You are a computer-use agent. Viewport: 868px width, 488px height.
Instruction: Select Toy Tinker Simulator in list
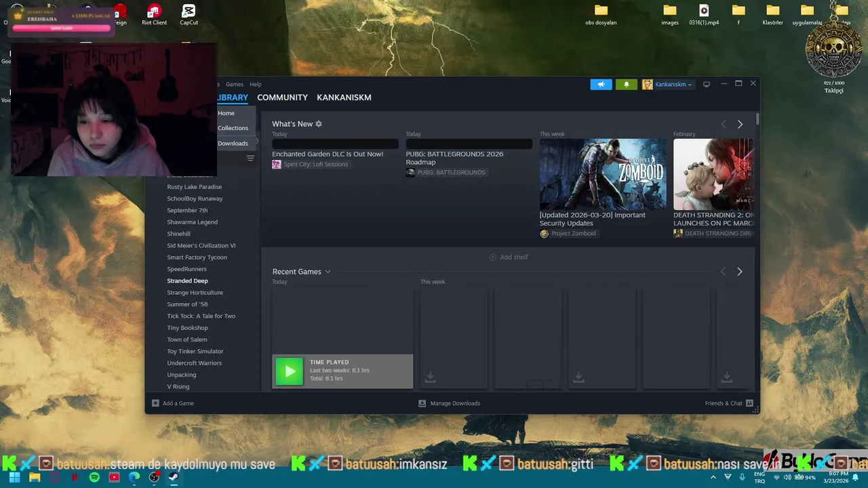[195, 351]
